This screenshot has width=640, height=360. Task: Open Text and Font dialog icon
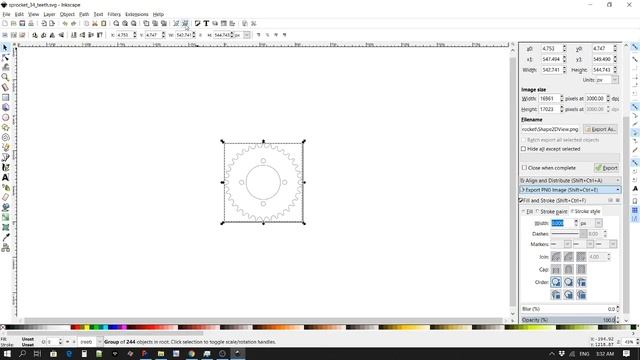click(x=206, y=24)
